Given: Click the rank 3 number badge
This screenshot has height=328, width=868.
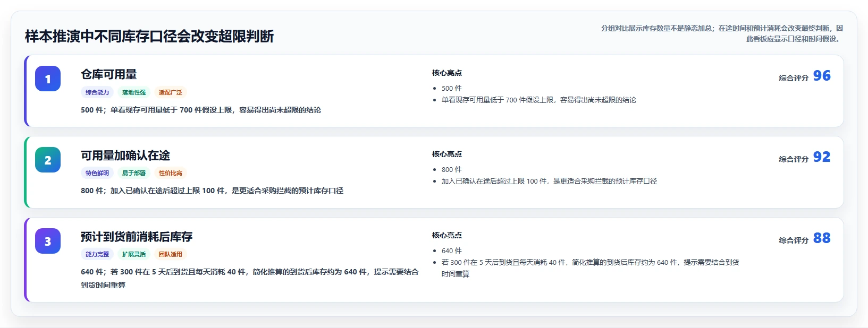Looking at the screenshot, I should pos(48,241).
